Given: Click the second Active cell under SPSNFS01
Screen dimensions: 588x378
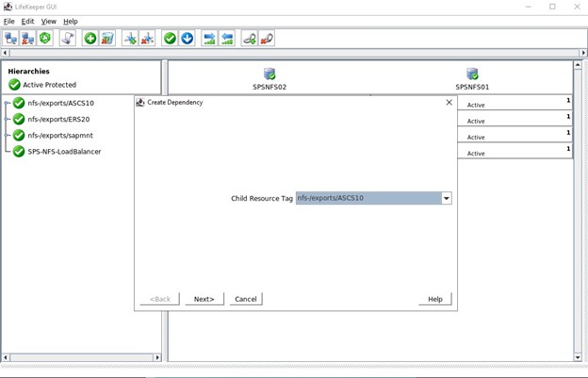Looking at the screenshot, I should 514,118.
